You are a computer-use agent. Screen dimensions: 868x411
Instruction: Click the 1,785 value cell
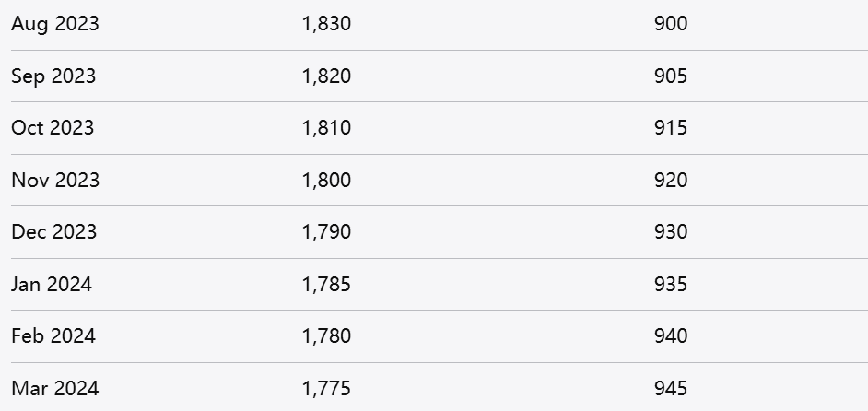[x=326, y=284]
